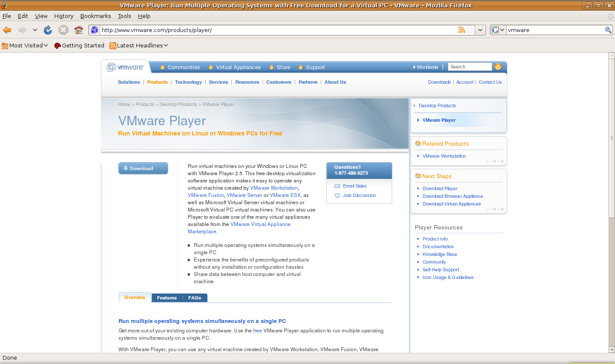Screen dimensions: 615x364
Task: Open the Communities link in top bar
Action: (x=183, y=68)
